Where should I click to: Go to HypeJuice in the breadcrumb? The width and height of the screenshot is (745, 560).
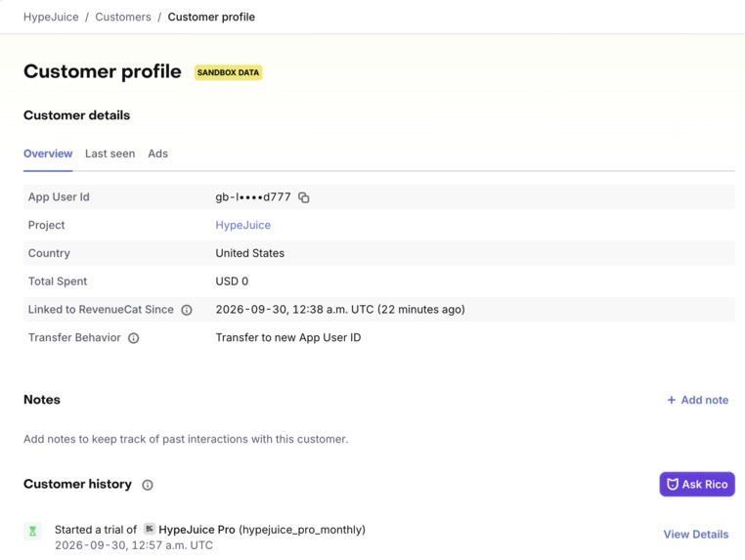51,17
